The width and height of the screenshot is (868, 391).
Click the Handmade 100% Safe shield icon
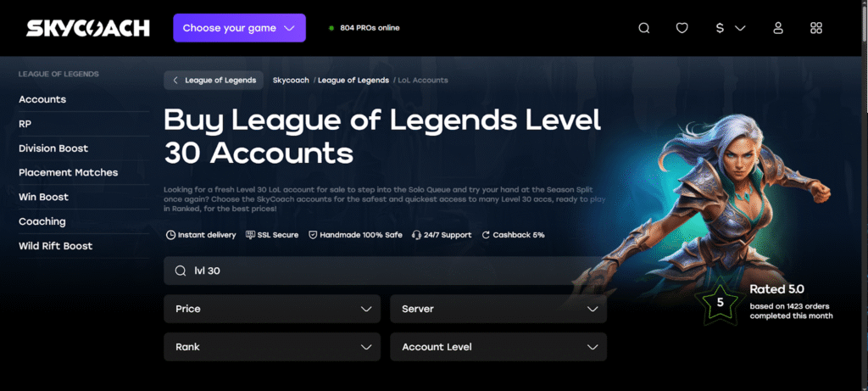click(313, 235)
